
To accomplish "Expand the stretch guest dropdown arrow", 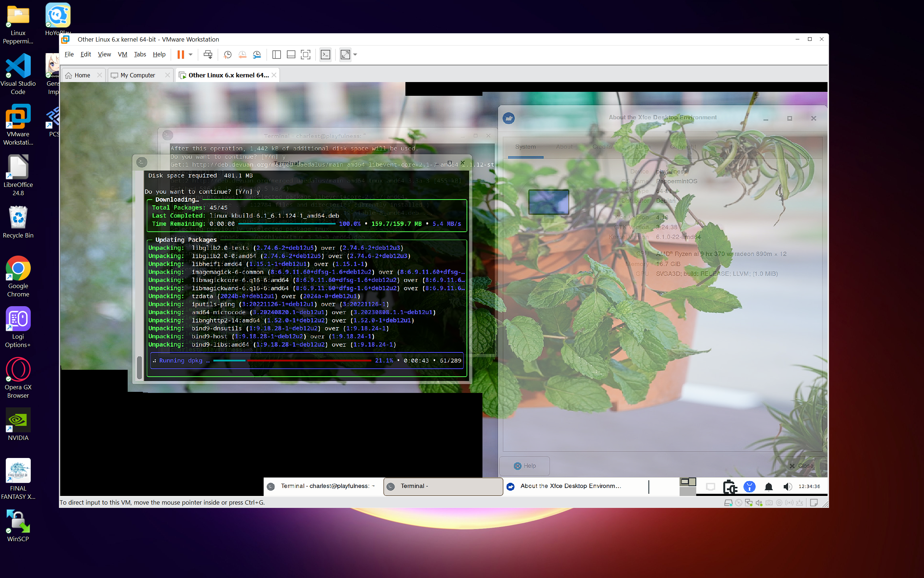I will 355,55.
